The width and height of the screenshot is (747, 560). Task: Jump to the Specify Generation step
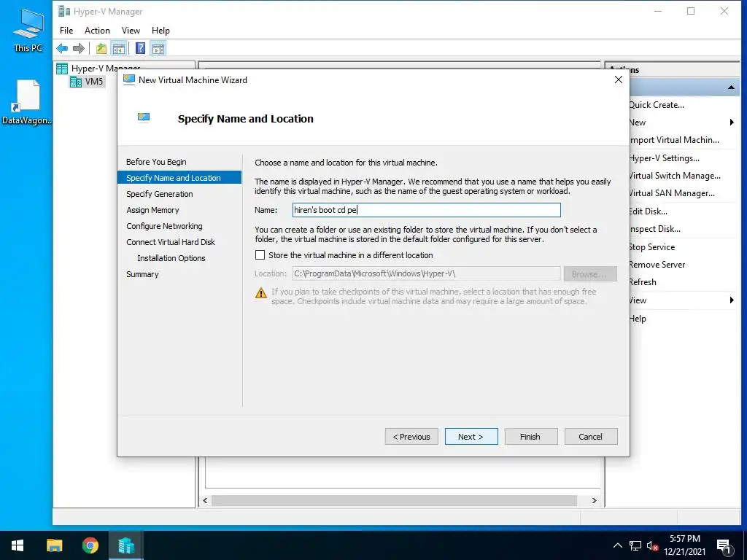[160, 194]
